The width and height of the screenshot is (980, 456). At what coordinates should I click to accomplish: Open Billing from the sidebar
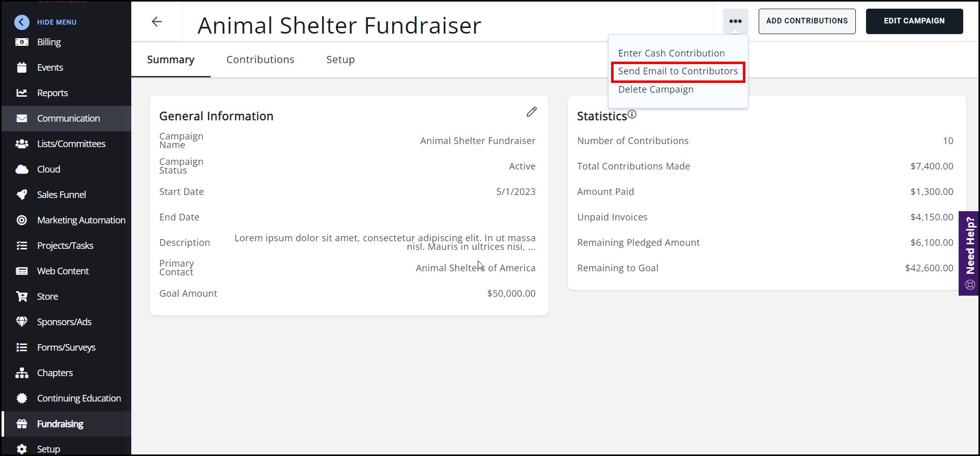pos(49,42)
